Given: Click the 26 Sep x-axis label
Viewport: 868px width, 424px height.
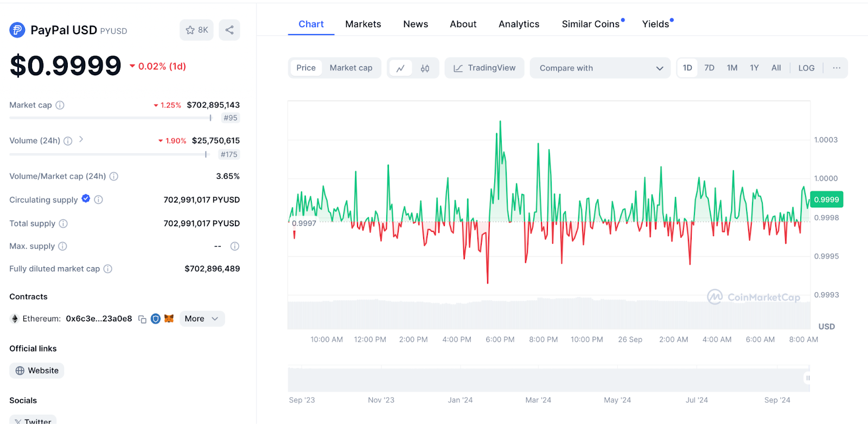Looking at the screenshot, I should click(x=630, y=339).
